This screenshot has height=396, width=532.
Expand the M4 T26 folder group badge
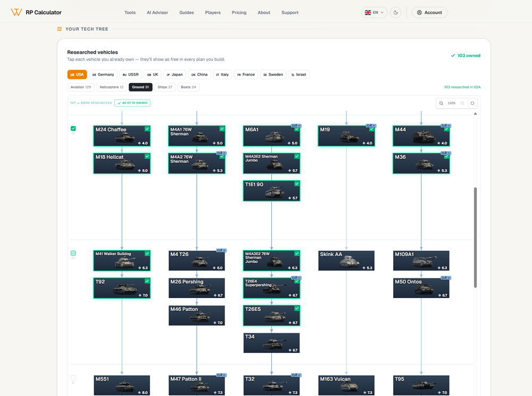click(x=221, y=250)
